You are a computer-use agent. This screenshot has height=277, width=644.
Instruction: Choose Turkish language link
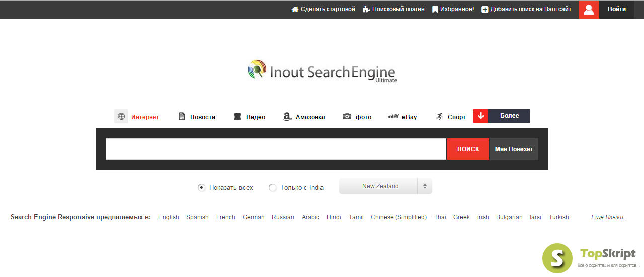(559, 217)
